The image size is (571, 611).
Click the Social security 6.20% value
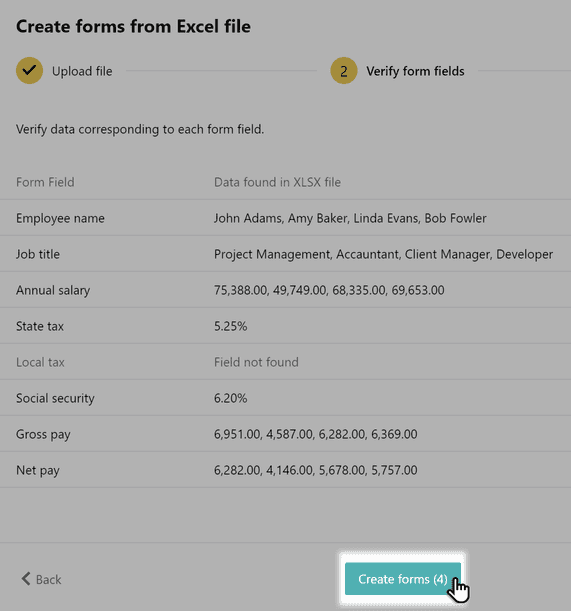[230, 398]
